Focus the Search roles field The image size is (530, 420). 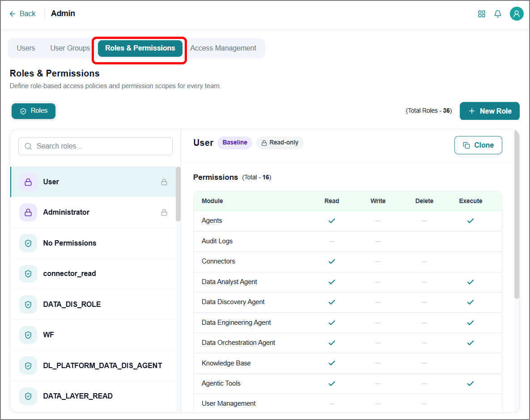[95, 146]
